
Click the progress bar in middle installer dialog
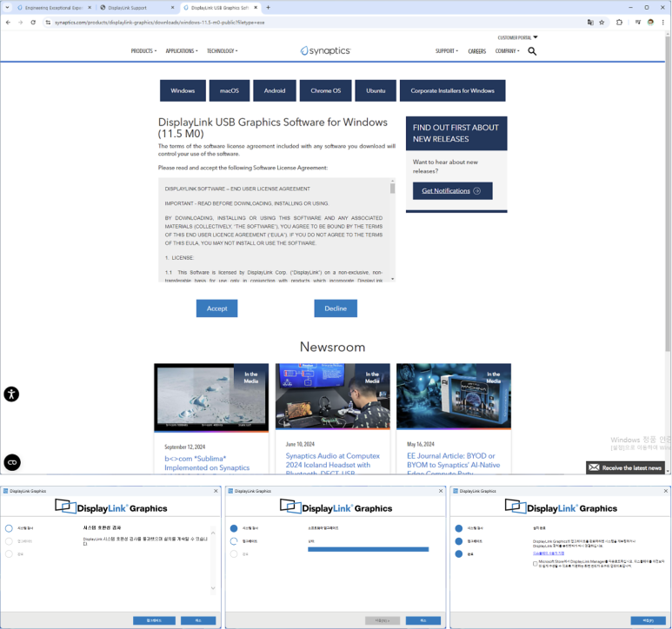pyautogui.click(x=368, y=549)
